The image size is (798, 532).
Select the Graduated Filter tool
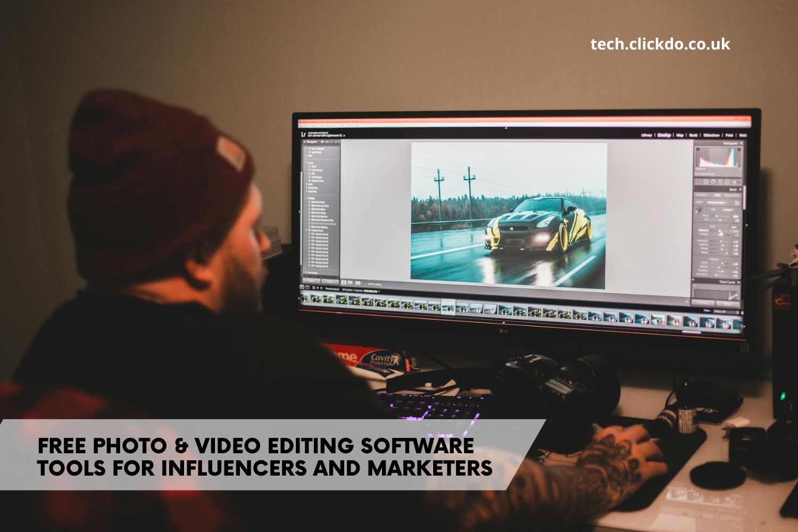[720, 182]
